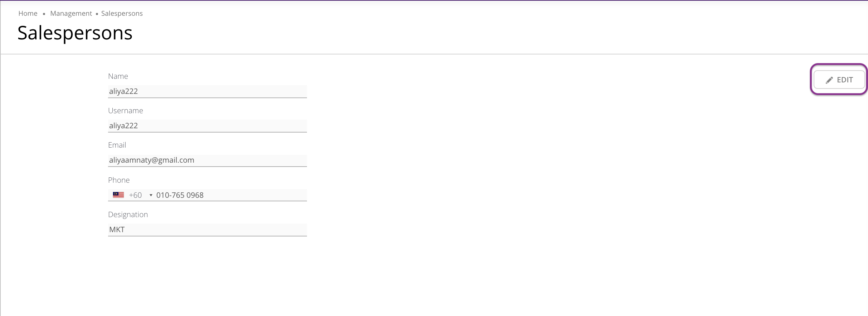The width and height of the screenshot is (868, 316).
Task: Focus the Name field showing aliya222
Action: click(x=207, y=91)
